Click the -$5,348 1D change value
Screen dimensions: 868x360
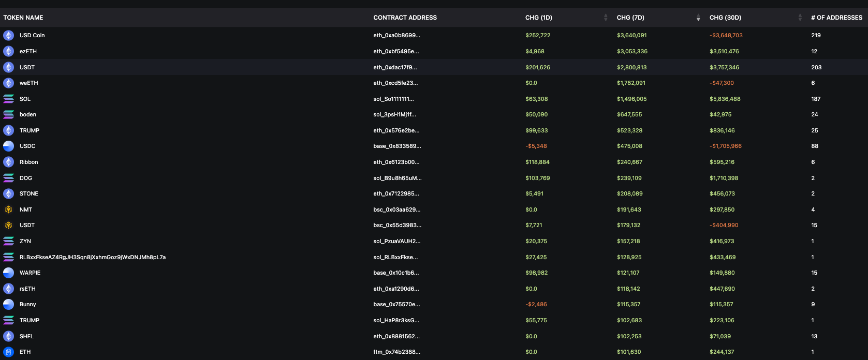[536, 146]
